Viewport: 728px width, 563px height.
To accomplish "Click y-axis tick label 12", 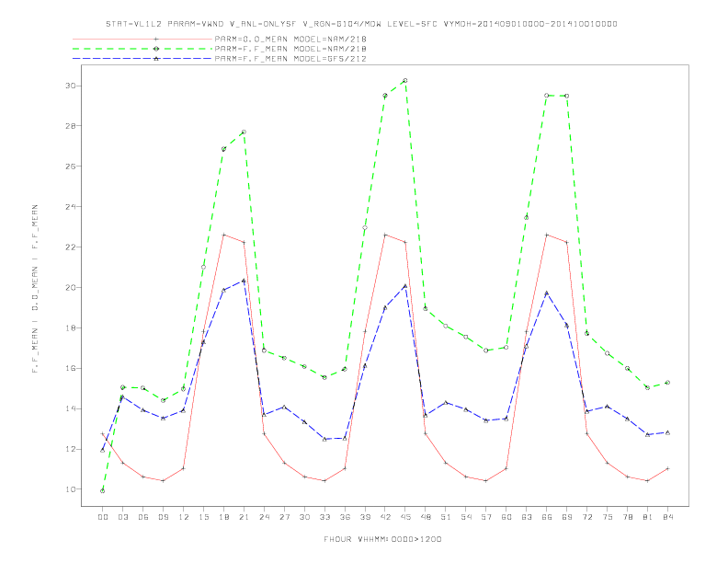I will (x=71, y=449).
